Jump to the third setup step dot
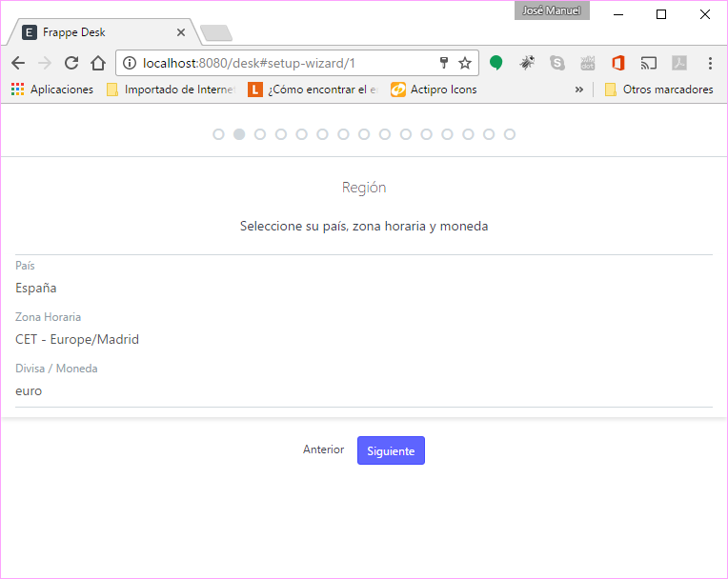The width and height of the screenshot is (728, 579). tap(260, 134)
